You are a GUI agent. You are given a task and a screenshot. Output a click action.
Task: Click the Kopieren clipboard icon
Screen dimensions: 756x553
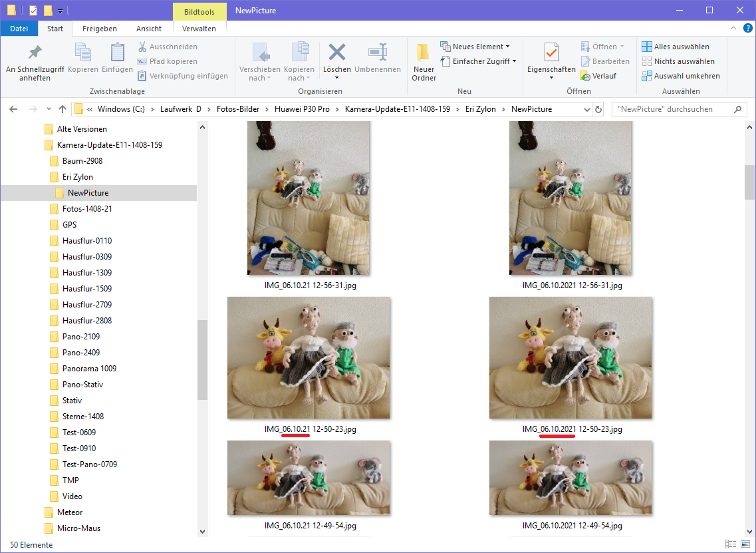[x=83, y=52]
